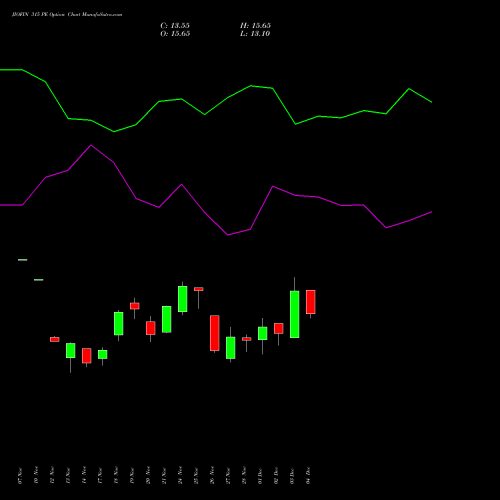Screen dimensions: 500x500
Task: Click the "24 Nov" date label
Action: coord(181,475)
